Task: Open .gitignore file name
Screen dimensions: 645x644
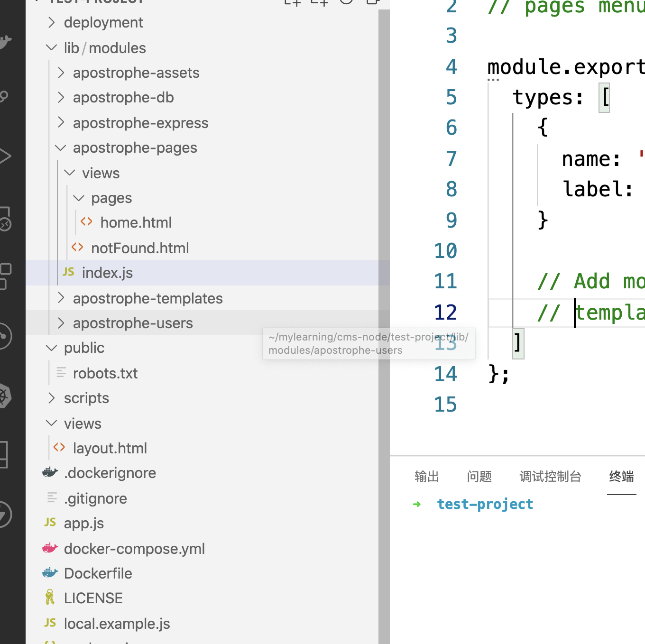Action: point(95,498)
